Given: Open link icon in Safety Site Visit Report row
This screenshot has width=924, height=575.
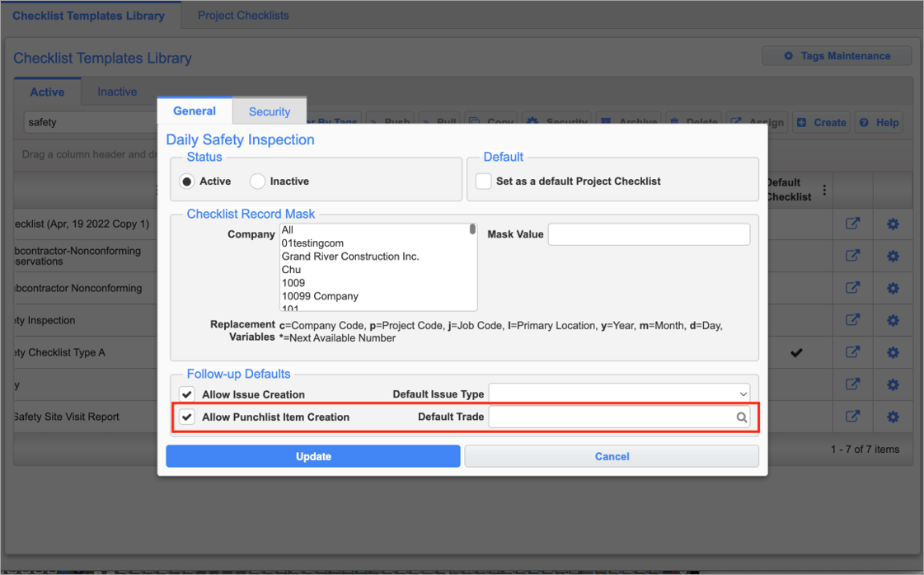Looking at the screenshot, I should click(x=852, y=417).
